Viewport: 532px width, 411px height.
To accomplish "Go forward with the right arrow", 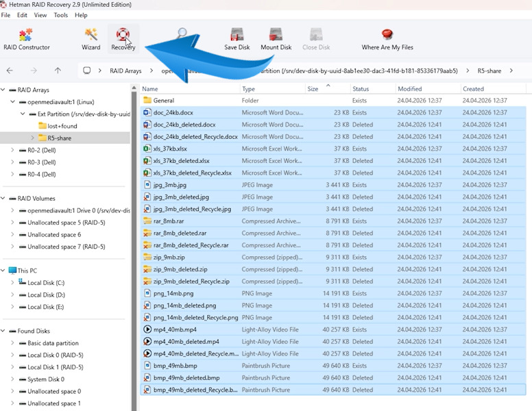I will [x=34, y=71].
